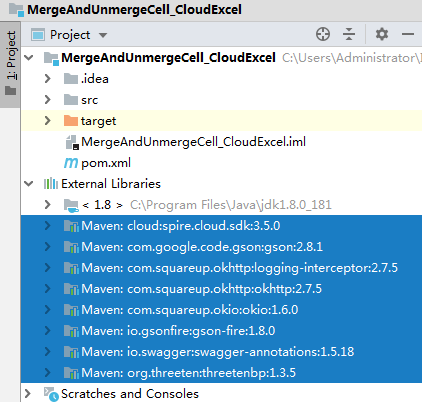This screenshot has height=402, width=422.
Task: Select the External Libraries label
Action: pos(111,184)
